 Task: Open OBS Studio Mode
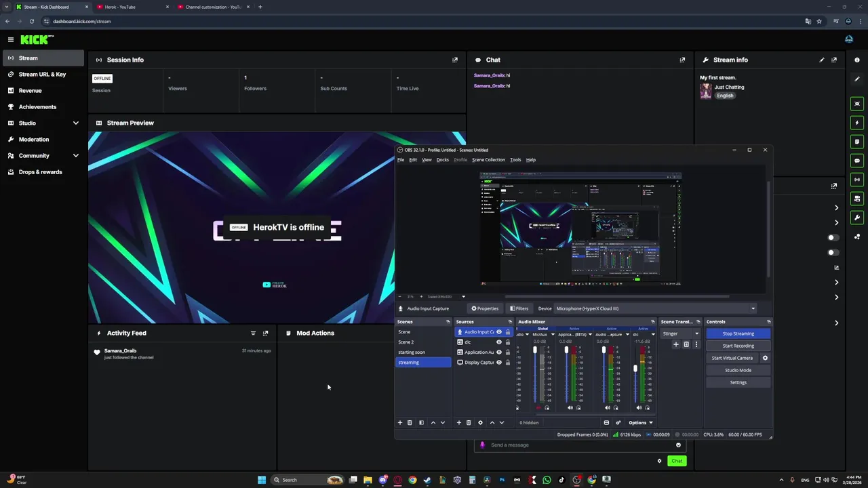738,370
